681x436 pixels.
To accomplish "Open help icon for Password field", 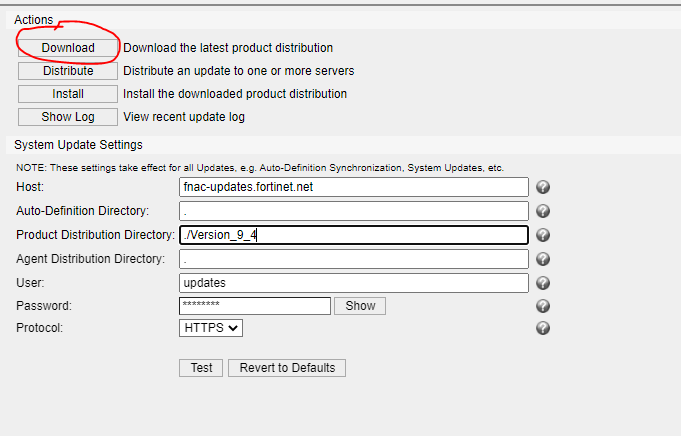I will click(x=543, y=306).
